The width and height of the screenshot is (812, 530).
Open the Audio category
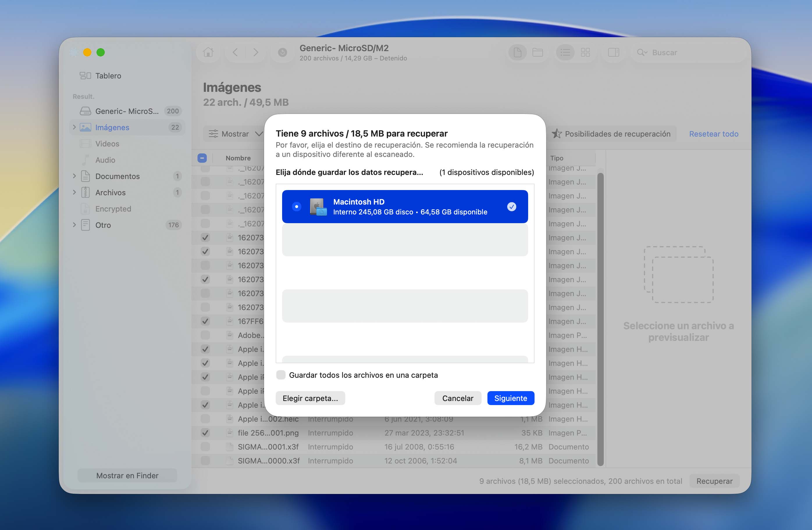click(127, 160)
